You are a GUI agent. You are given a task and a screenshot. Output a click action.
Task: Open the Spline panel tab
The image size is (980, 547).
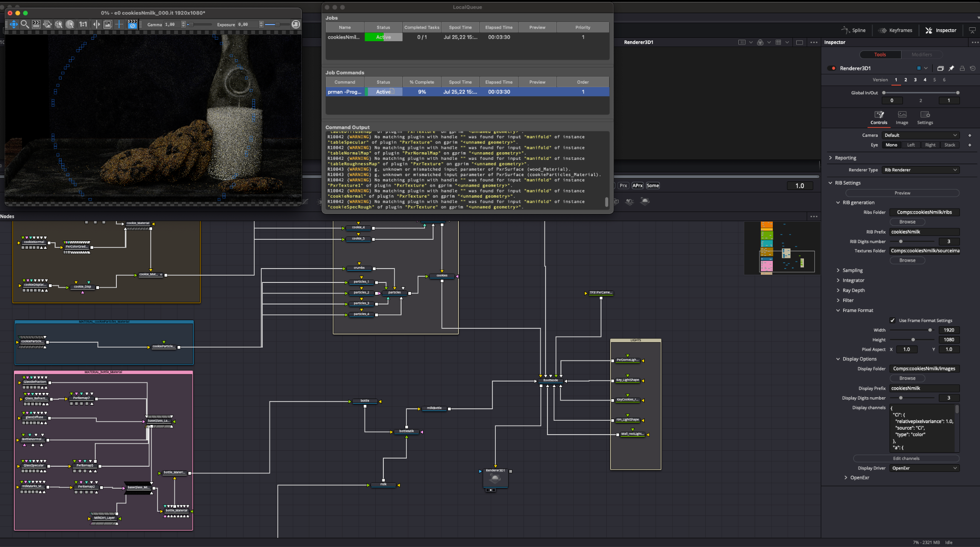click(x=854, y=30)
